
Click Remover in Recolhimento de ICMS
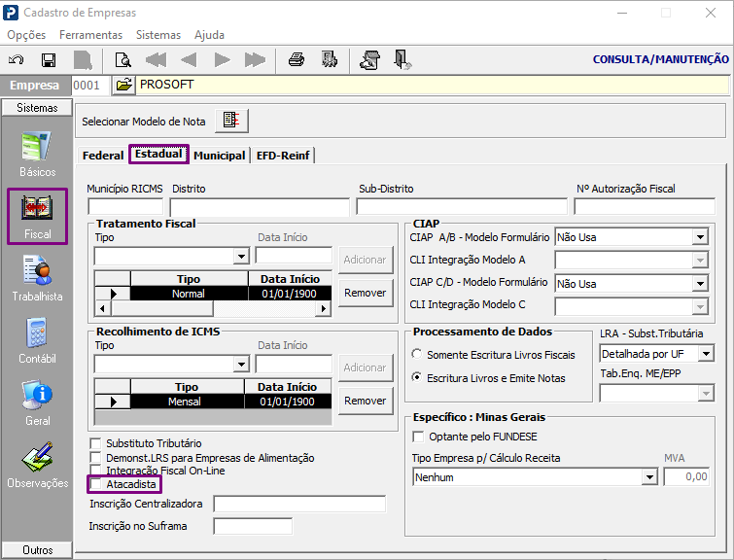click(x=366, y=401)
